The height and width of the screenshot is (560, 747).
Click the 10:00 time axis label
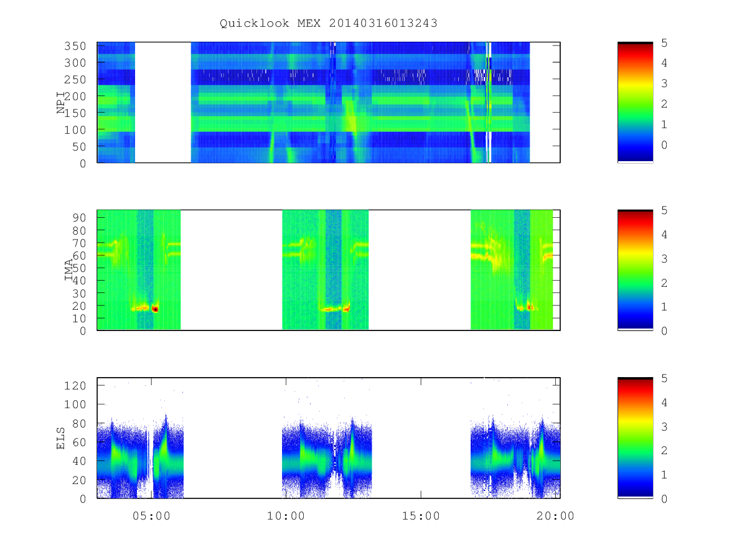286,516
